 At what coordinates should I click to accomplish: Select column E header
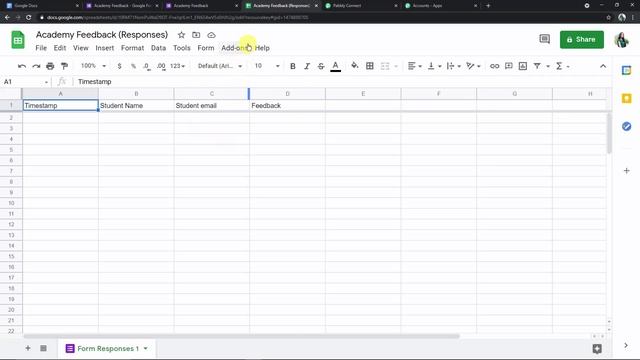click(x=363, y=94)
